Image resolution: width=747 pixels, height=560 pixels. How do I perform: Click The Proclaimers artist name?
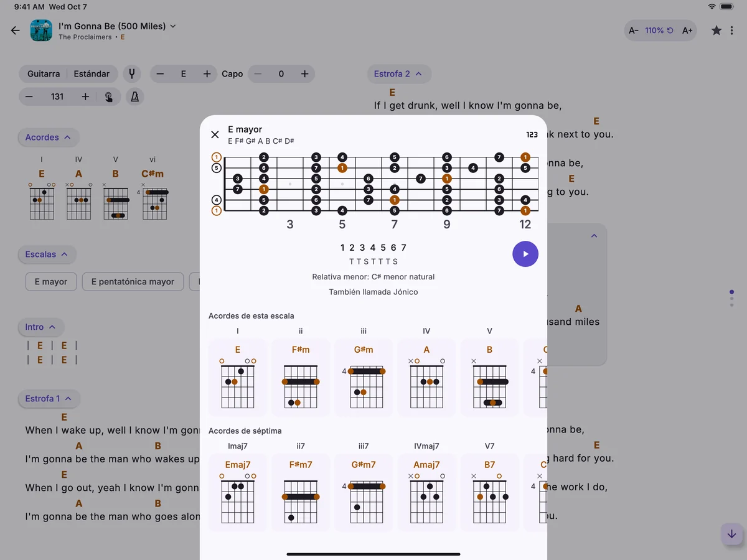85,37
